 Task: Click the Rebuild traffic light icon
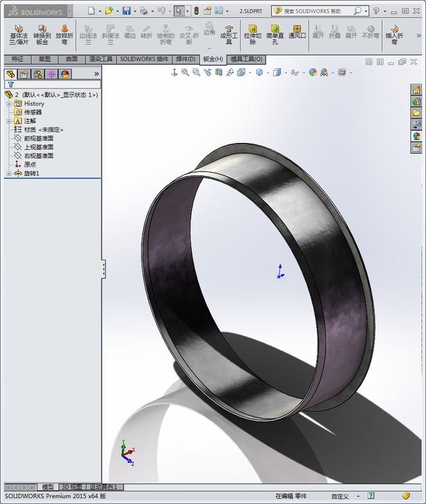point(196,11)
